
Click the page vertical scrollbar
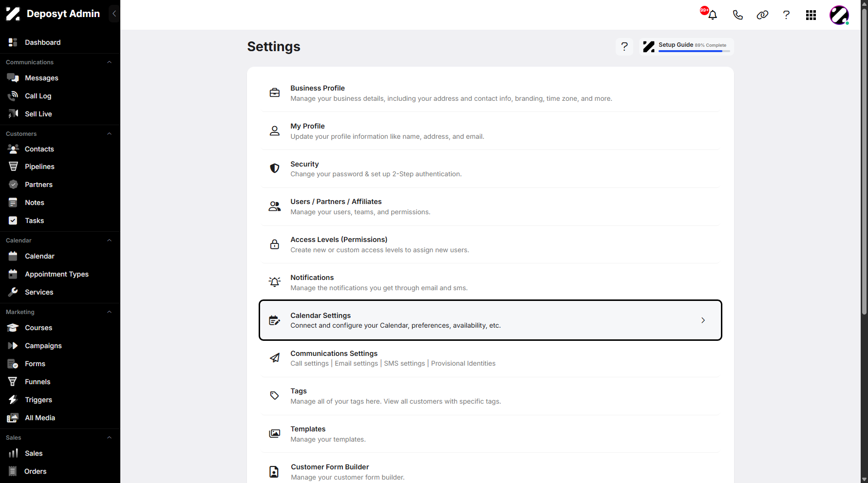[864, 161]
